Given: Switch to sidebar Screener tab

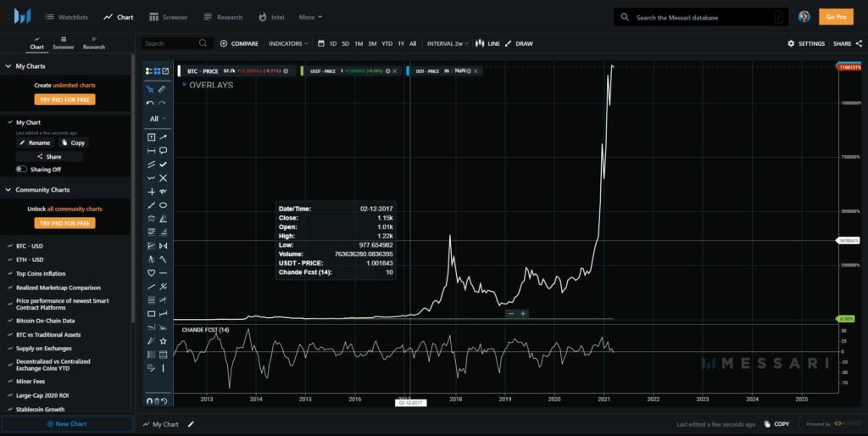Looking at the screenshot, I should point(63,43).
